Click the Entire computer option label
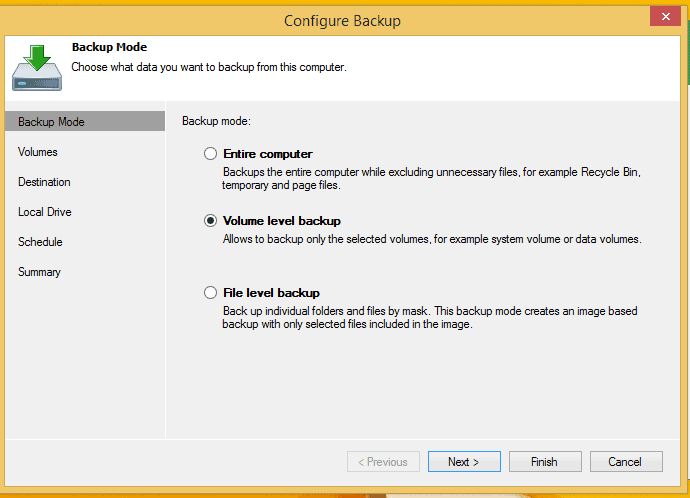This screenshot has height=498, width=690. pos(268,154)
